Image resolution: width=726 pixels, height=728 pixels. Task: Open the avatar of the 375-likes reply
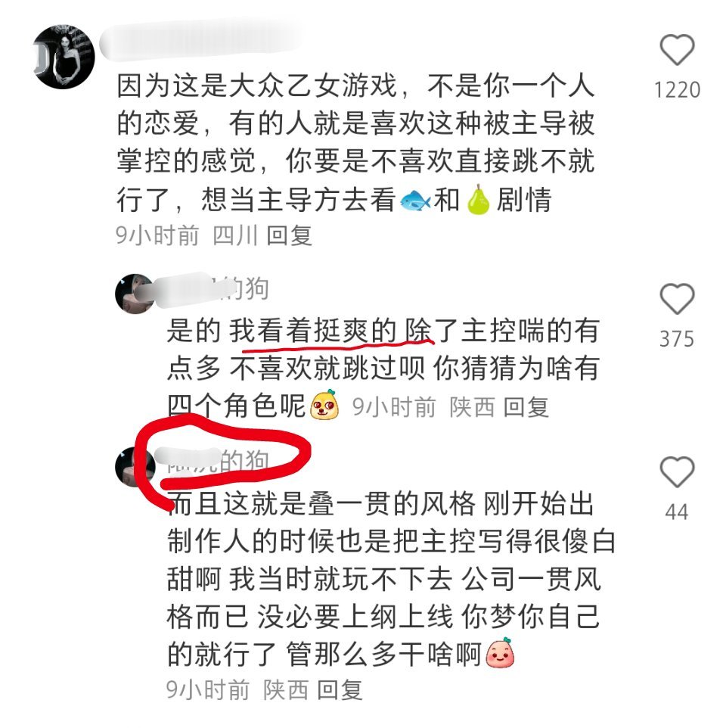(135, 294)
